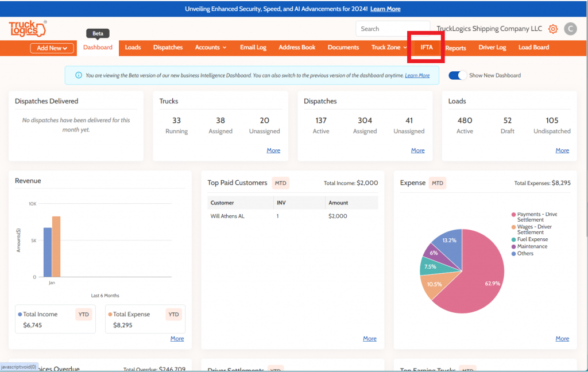Click the MTD badge in Top Paid Customers
This screenshot has width=588, height=372.
(x=280, y=183)
